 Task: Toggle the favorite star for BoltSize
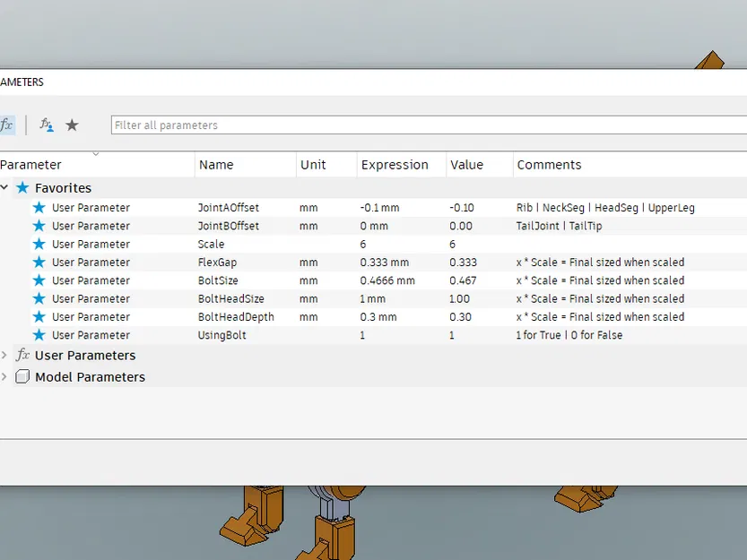coord(39,280)
